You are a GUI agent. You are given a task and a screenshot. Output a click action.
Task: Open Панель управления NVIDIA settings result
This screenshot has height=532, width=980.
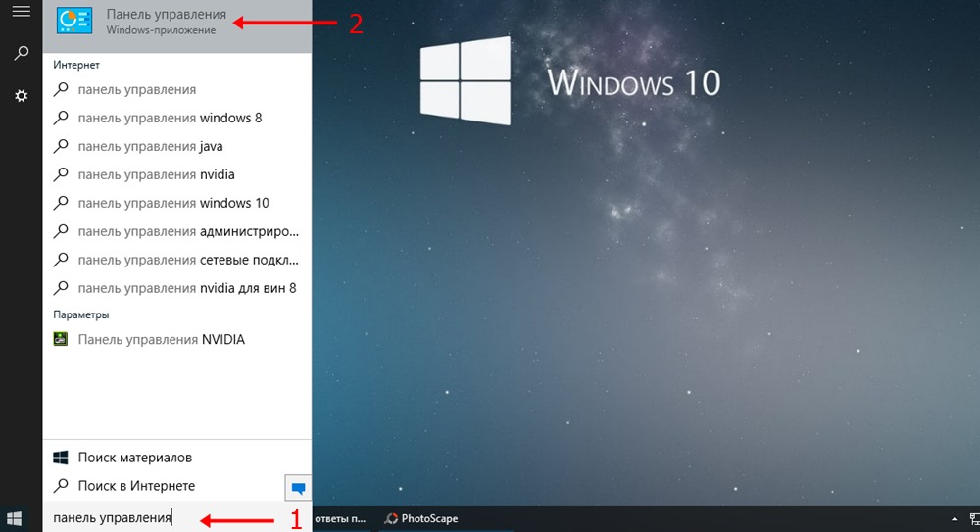click(x=161, y=340)
